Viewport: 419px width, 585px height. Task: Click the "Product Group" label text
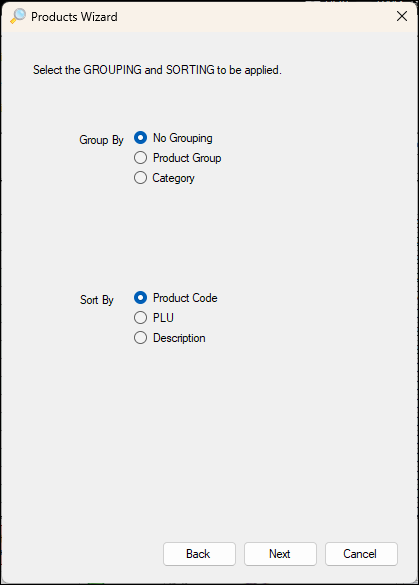(x=187, y=158)
